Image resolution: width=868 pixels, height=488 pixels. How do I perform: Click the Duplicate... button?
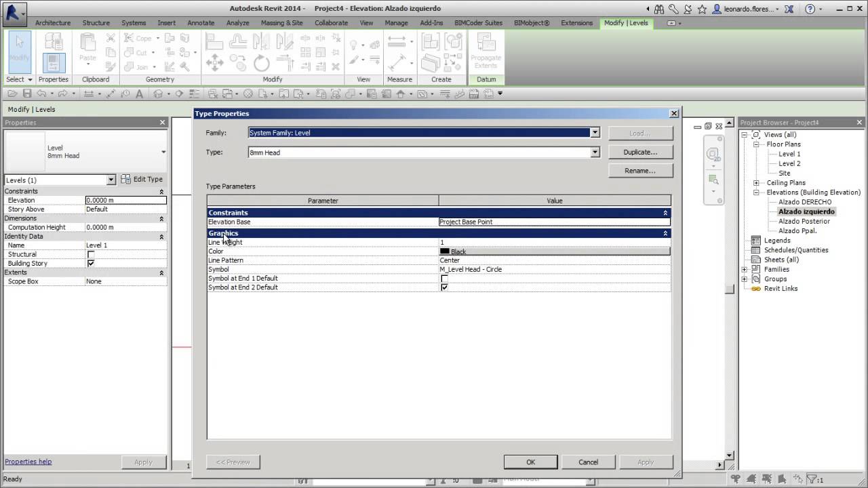coord(641,152)
